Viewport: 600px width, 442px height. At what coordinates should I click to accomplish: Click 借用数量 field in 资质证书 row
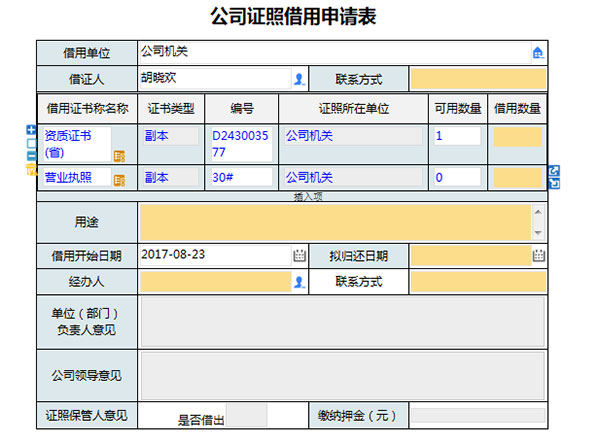517,137
